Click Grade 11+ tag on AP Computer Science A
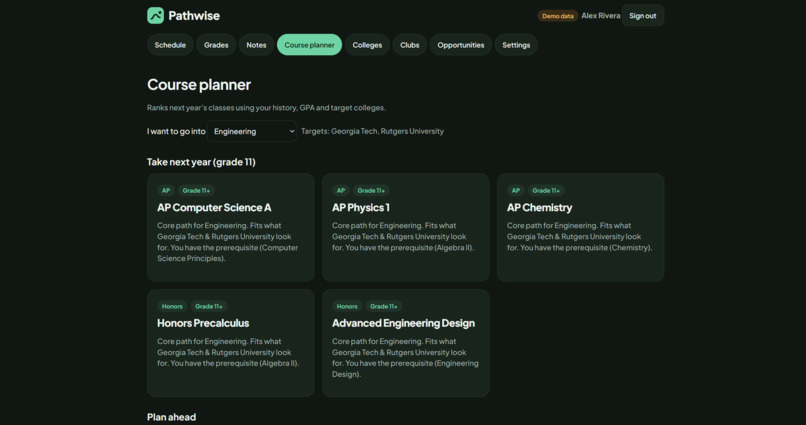 pyautogui.click(x=196, y=191)
